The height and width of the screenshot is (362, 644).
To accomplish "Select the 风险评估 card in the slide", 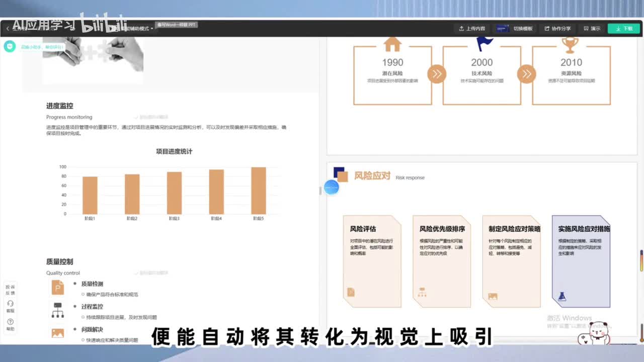I will pyautogui.click(x=372, y=261).
